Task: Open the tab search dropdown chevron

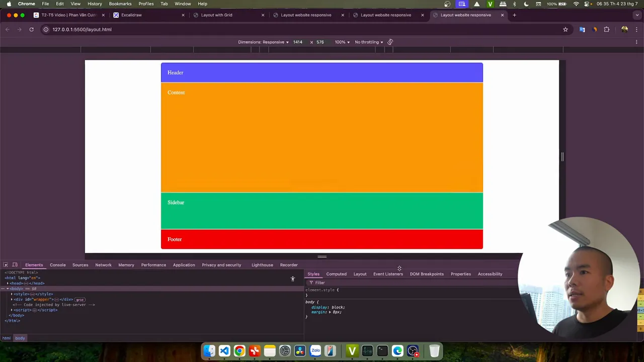Action: pos(636,15)
